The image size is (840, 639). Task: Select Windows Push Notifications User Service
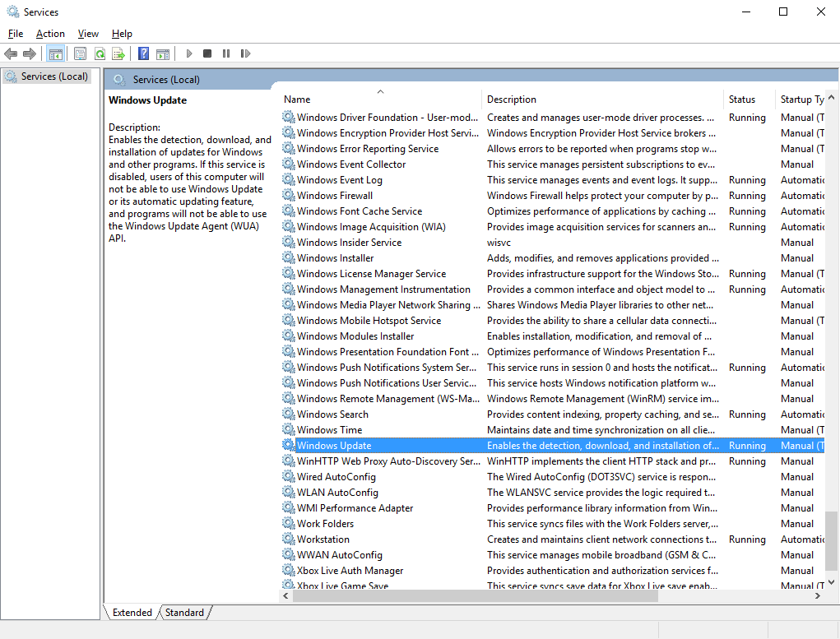click(552, 383)
